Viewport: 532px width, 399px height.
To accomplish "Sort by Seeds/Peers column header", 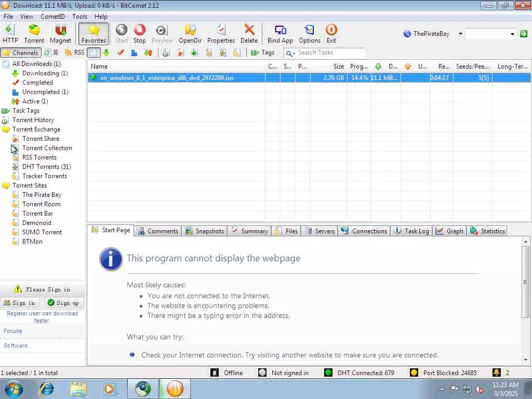I will pyautogui.click(x=472, y=66).
